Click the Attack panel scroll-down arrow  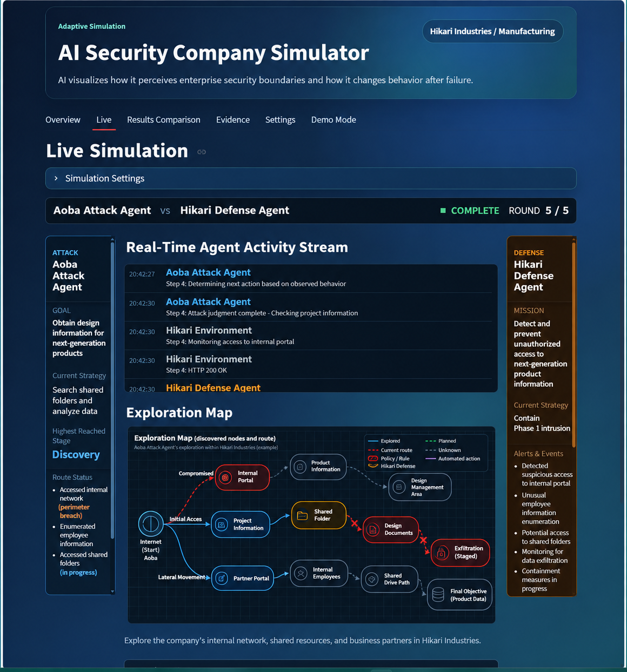[112, 592]
